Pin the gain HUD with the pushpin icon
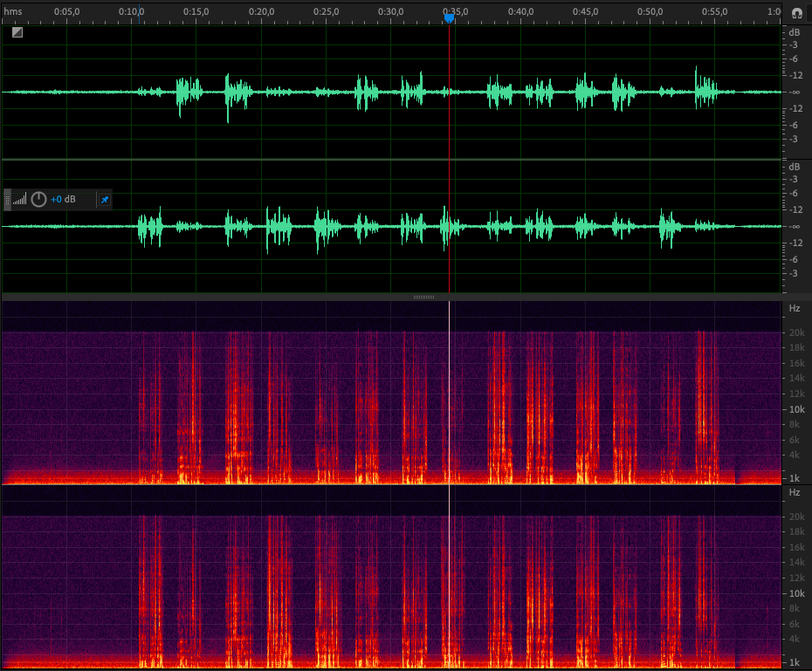Screen dimensions: 812x671 [x=104, y=200]
